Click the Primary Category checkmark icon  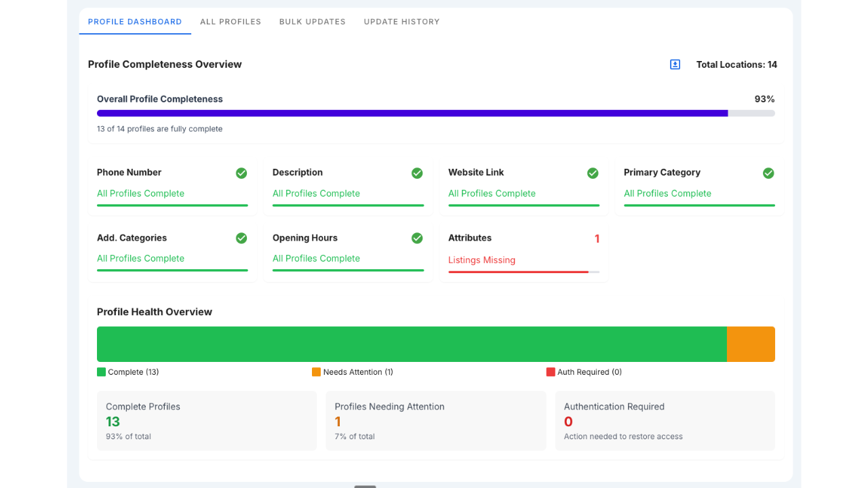[768, 173]
